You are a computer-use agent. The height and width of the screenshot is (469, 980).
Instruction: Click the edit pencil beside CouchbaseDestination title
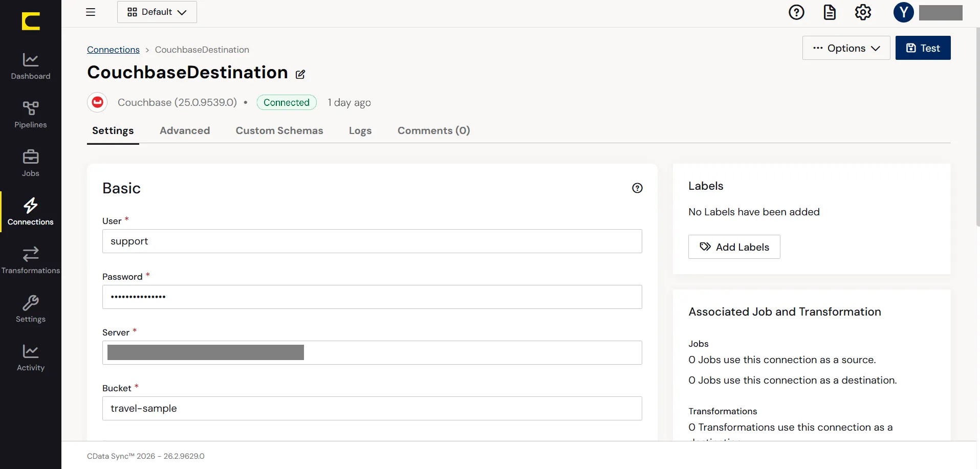(300, 74)
